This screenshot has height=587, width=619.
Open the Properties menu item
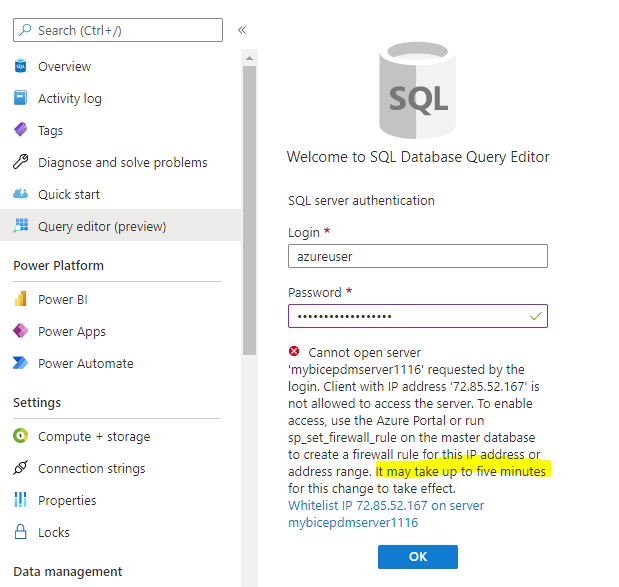click(x=67, y=501)
